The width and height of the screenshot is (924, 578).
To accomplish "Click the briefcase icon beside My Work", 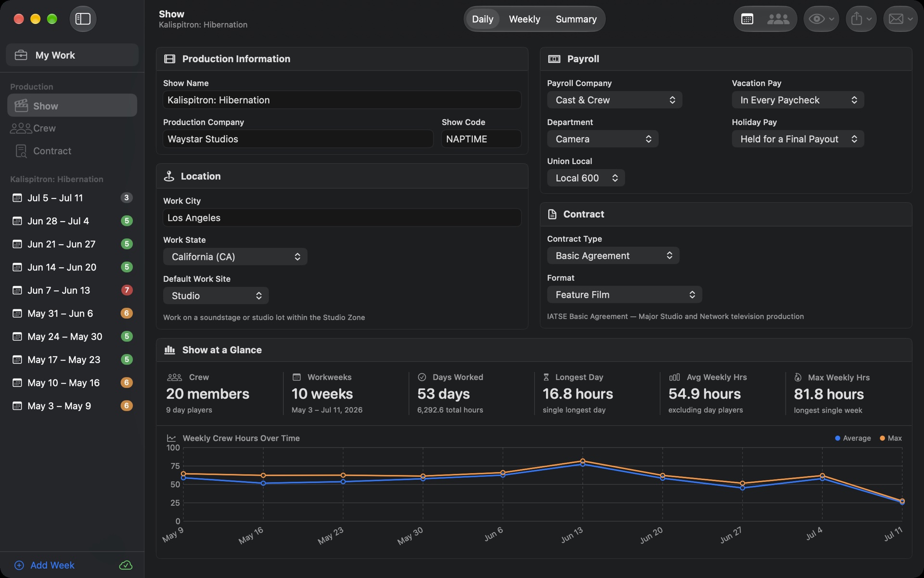I will [21, 55].
